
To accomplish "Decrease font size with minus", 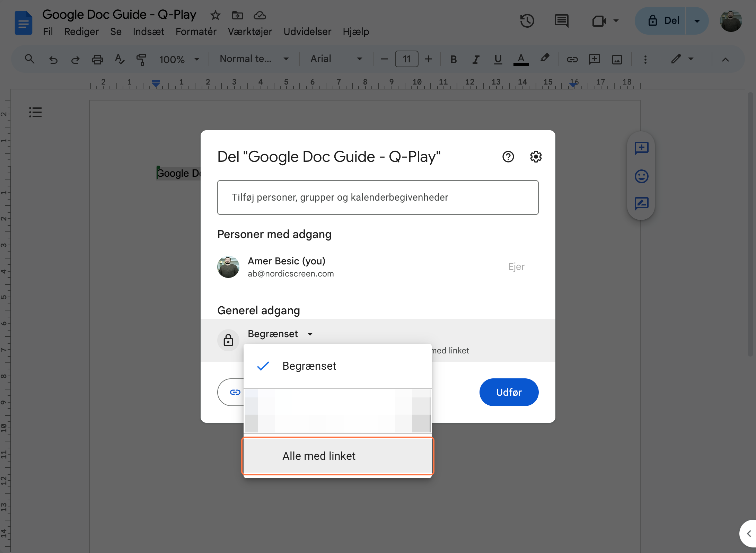I will pos(384,59).
